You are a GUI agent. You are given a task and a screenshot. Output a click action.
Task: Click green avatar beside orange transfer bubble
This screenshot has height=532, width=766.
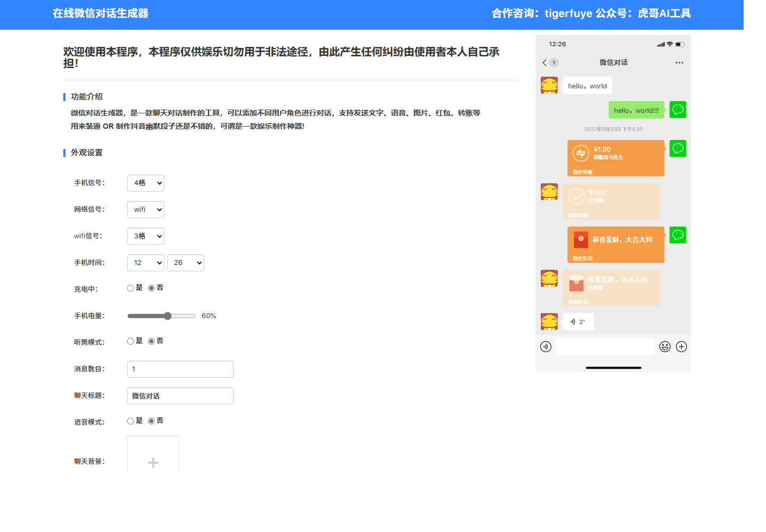click(678, 148)
